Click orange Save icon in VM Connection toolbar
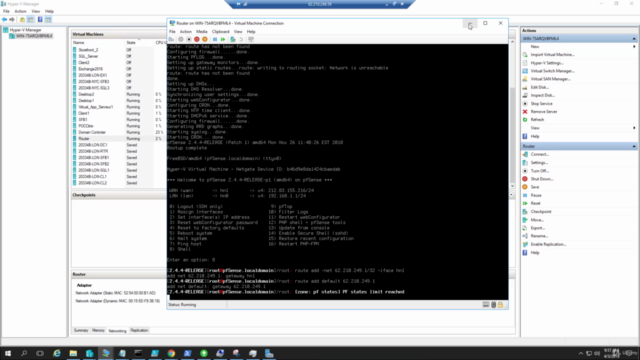This screenshot has height=360, width=640. (204, 39)
